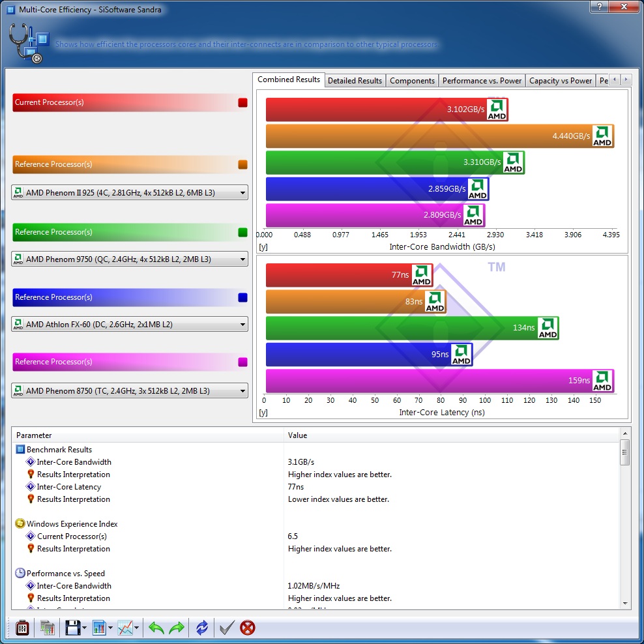
Task: Click the results list scrollbar thumb
Action: (624, 452)
